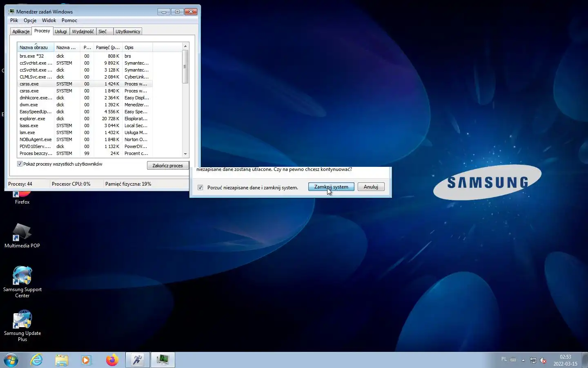588x368 pixels.
Task: Open the Widok menu
Action: (x=49, y=20)
